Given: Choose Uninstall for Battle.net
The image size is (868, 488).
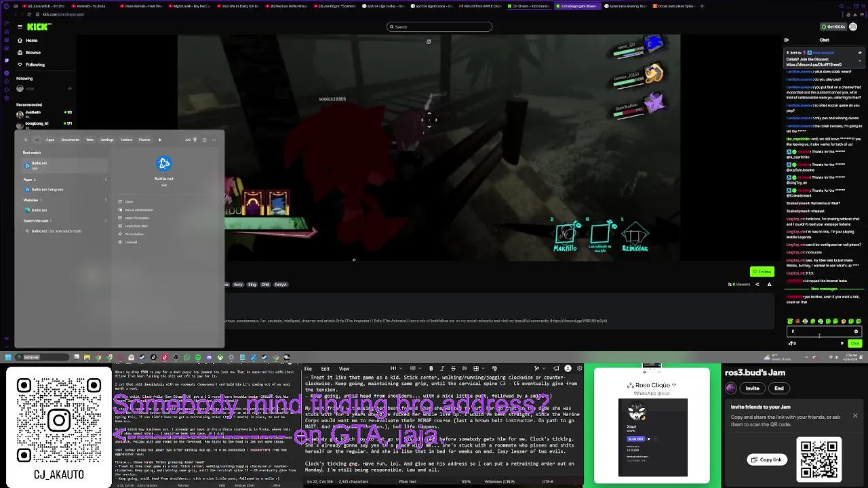Looking at the screenshot, I should [127, 242].
